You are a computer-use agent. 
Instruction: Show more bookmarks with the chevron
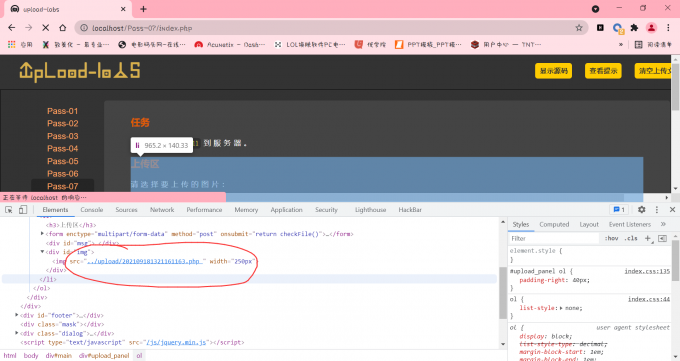pyautogui.click(x=621, y=44)
